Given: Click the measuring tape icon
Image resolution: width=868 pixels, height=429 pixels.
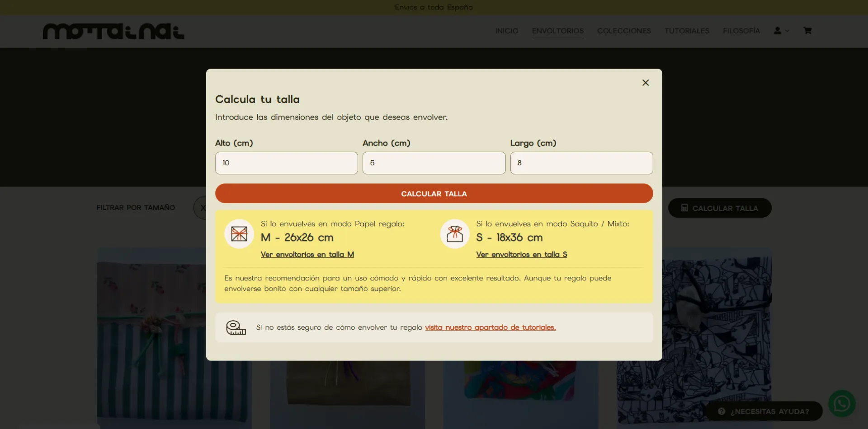Looking at the screenshot, I should click(x=236, y=327).
